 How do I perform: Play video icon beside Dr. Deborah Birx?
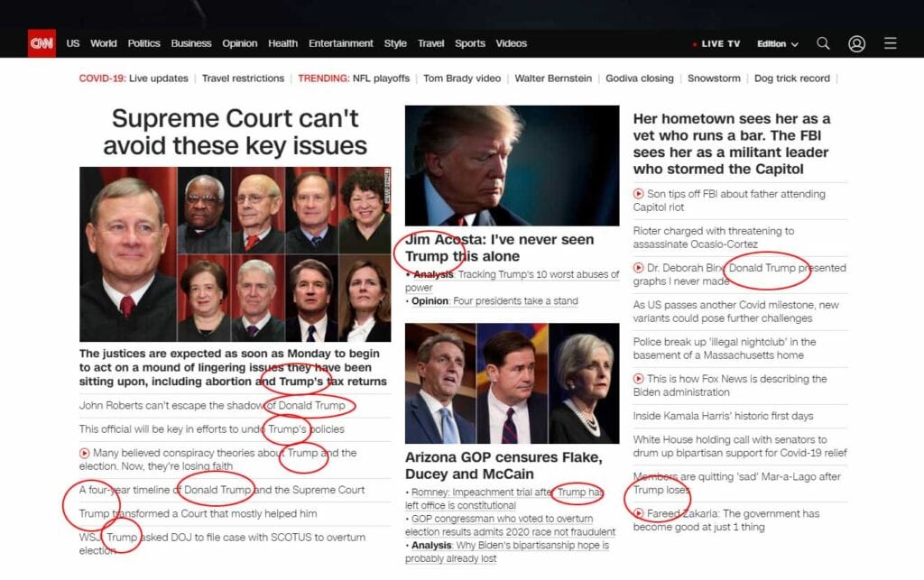coord(638,268)
